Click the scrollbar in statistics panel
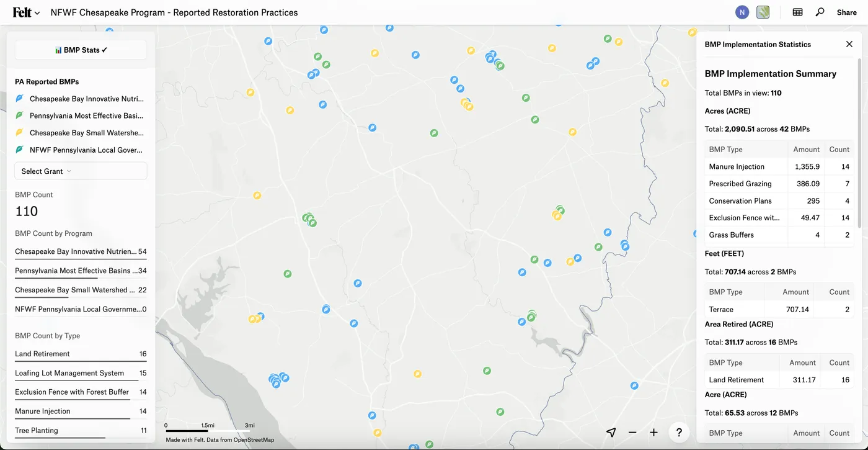 [859, 143]
